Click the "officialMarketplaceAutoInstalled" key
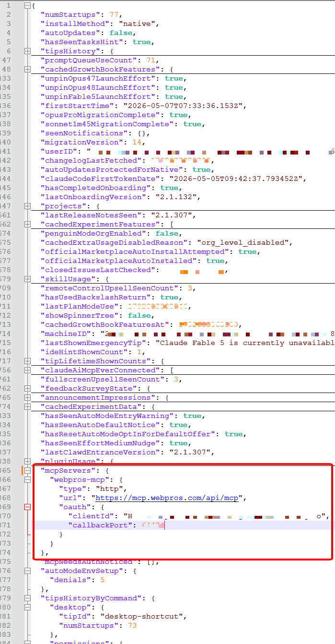The image size is (335, 644). pos(118,261)
